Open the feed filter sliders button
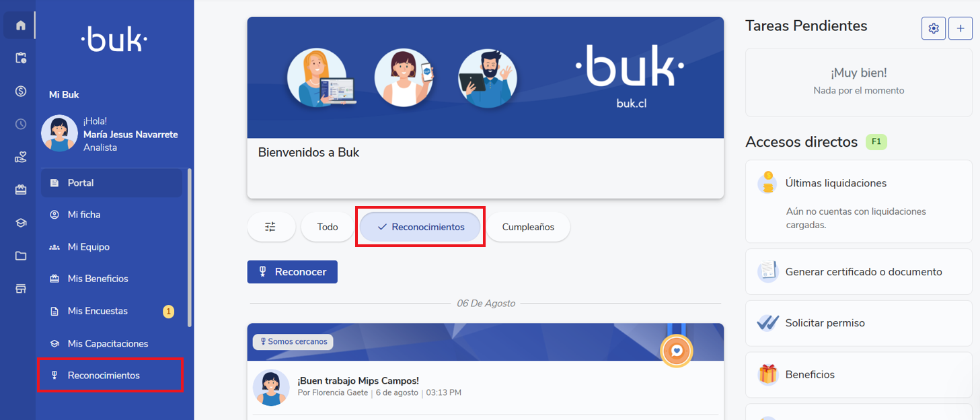Viewport: 980px width, 420px height. (x=270, y=227)
